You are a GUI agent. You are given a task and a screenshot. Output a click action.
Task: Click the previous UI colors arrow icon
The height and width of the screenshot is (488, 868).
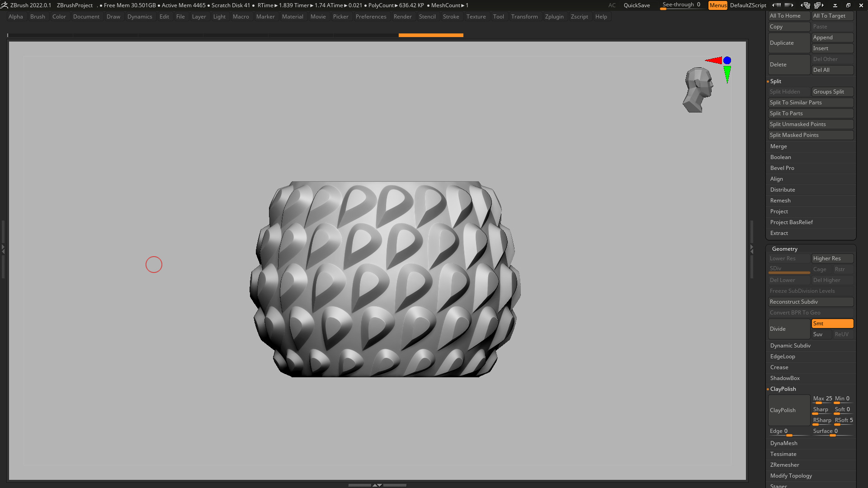(776, 5)
